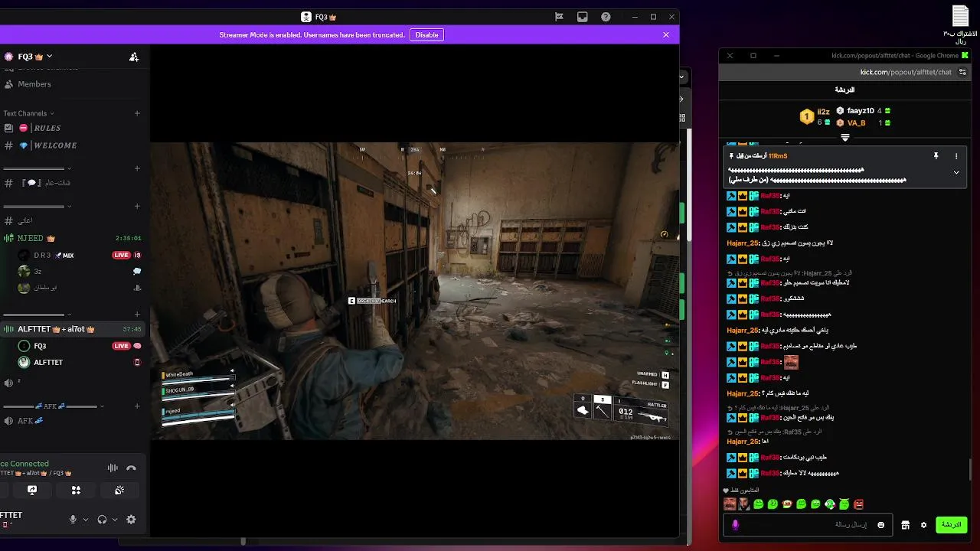Open the Kick shop icon
This screenshot has height=551, width=980.
905,525
